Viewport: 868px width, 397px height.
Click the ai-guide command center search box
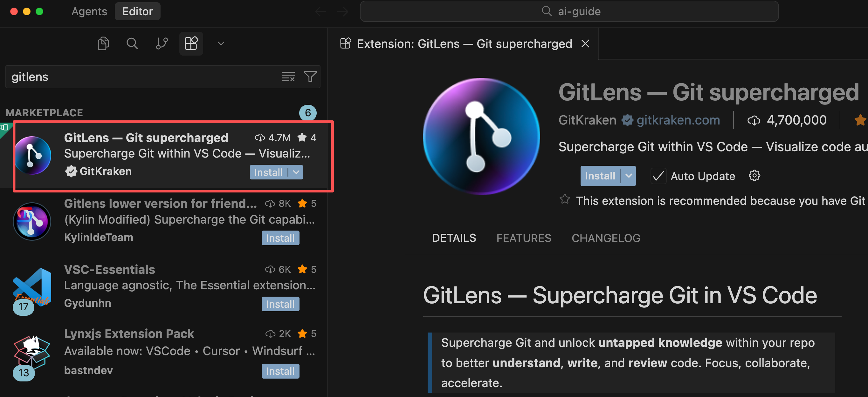(569, 11)
